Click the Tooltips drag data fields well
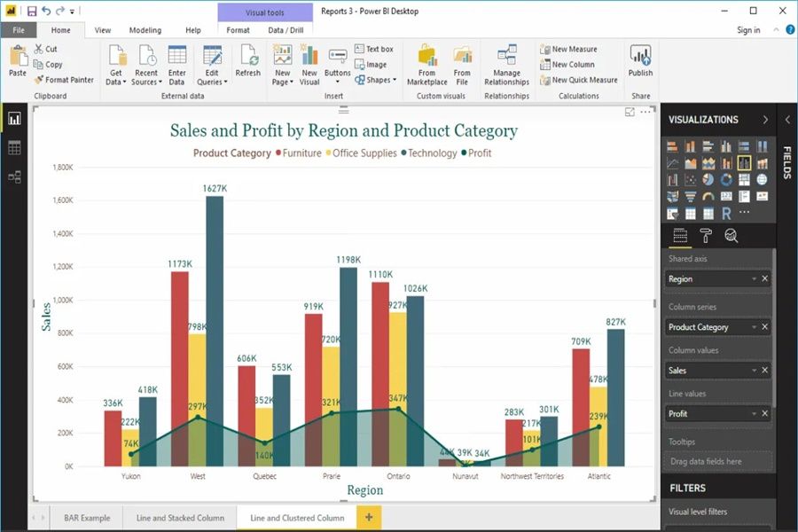This screenshot has height=532, width=798. [718, 461]
